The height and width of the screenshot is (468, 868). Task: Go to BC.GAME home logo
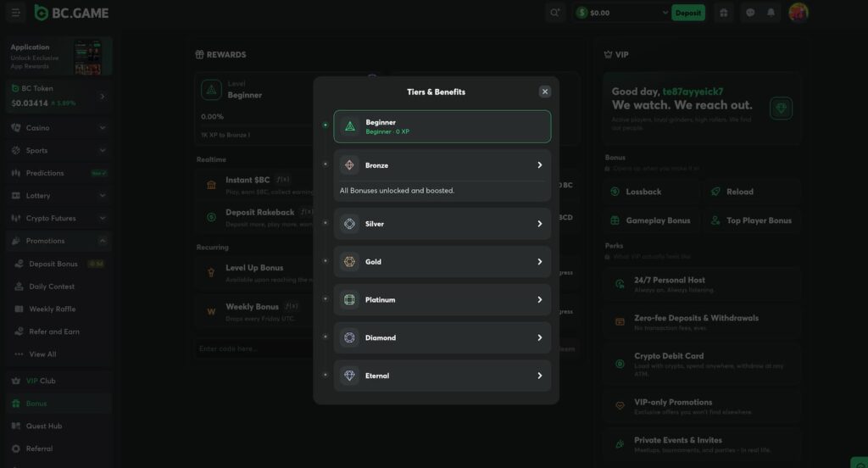pos(71,12)
